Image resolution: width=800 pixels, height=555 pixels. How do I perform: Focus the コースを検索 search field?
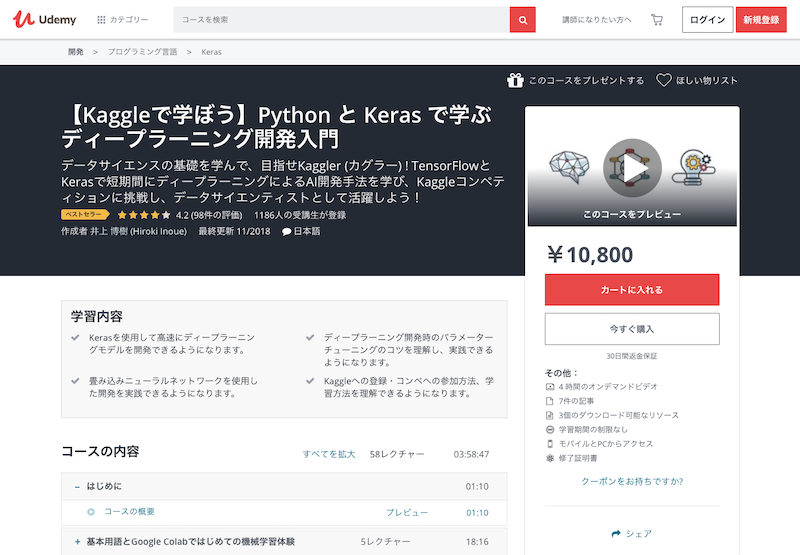point(341,19)
